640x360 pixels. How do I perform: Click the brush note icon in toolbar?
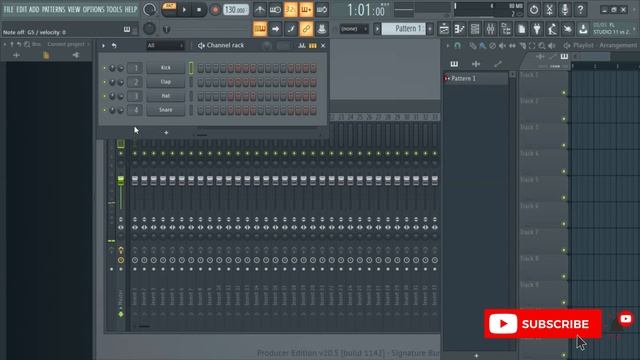click(291, 29)
